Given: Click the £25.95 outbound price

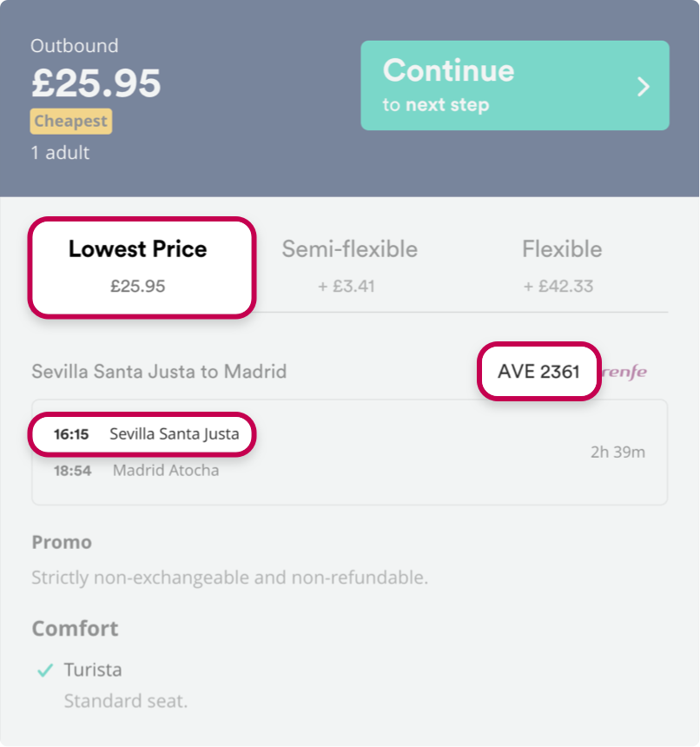Looking at the screenshot, I should click(x=96, y=83).
